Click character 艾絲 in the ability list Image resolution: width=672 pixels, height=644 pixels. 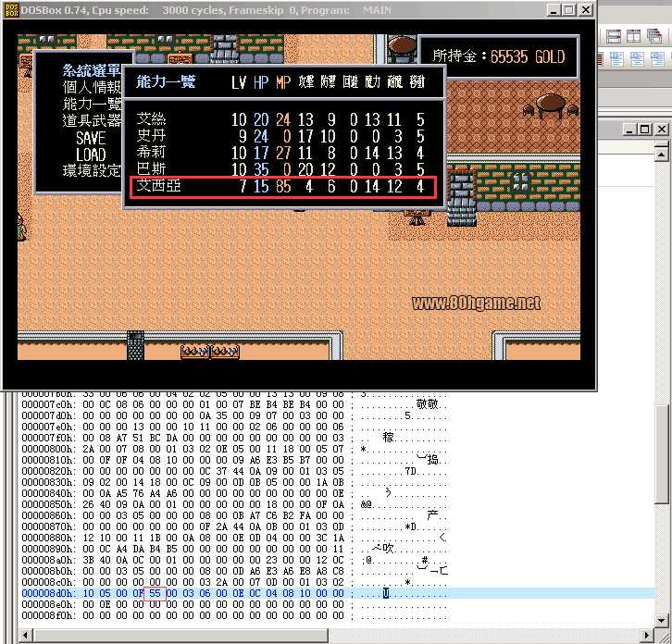(151, 118)
